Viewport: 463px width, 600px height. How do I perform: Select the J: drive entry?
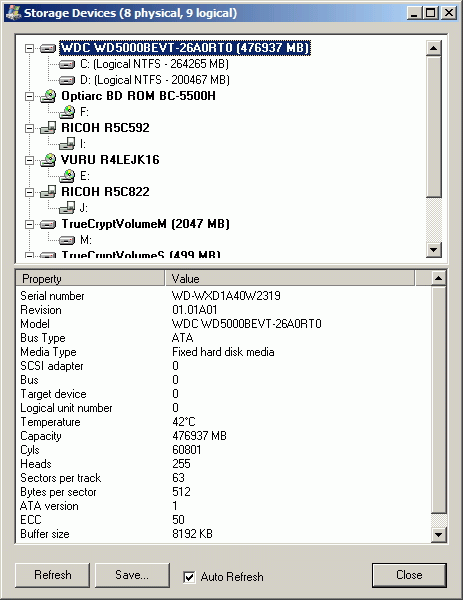[83, 208]
